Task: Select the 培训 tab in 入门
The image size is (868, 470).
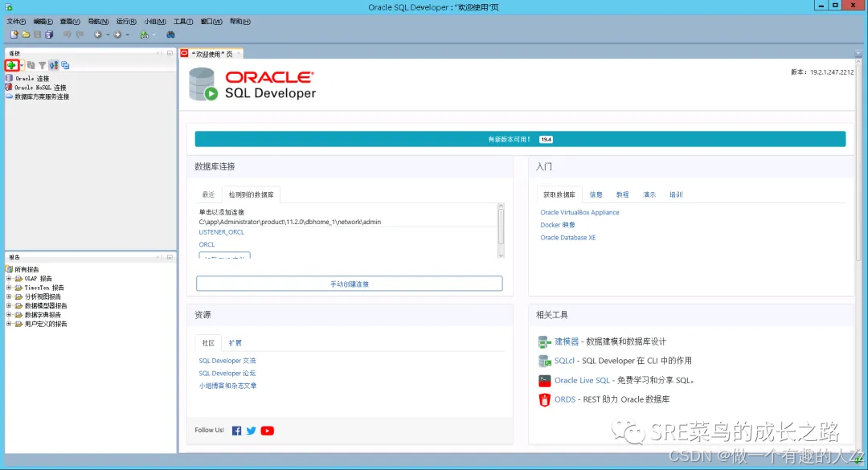Action: coord(676,195)
